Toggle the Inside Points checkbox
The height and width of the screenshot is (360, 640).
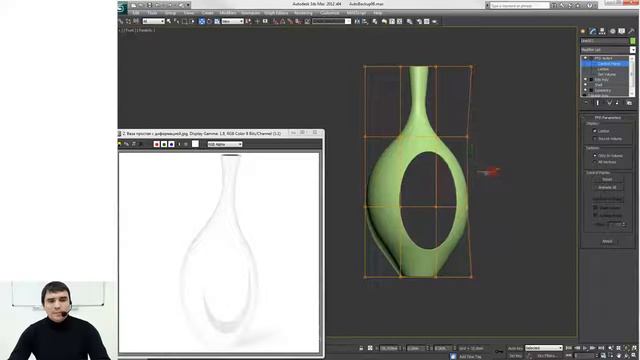596,208
